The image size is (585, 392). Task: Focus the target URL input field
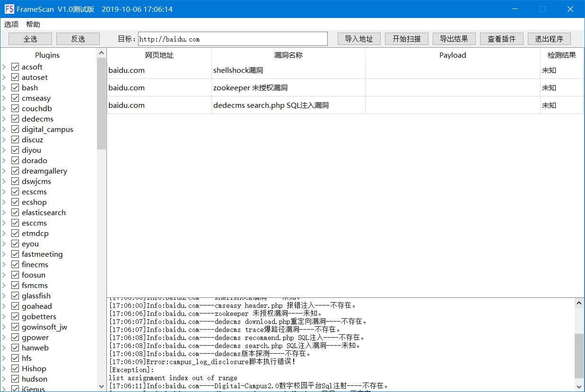coord(233,39)
